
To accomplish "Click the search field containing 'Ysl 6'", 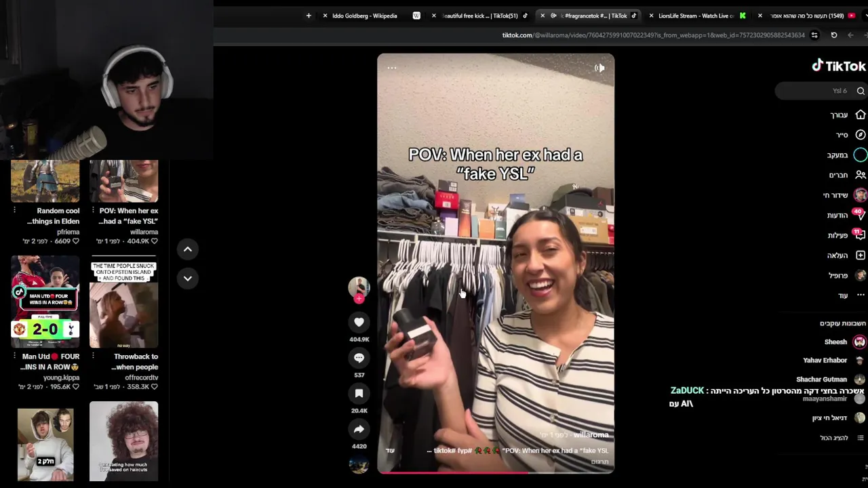I will (x=821, y=91).
